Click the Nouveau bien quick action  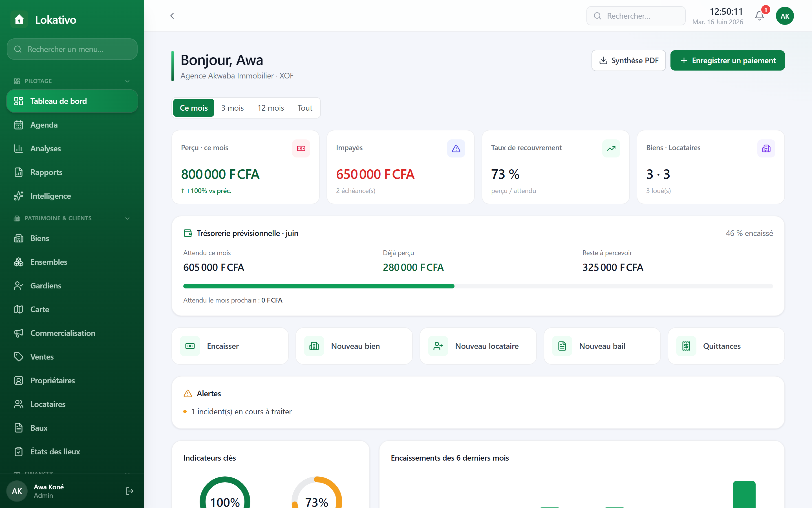(354, 346)
